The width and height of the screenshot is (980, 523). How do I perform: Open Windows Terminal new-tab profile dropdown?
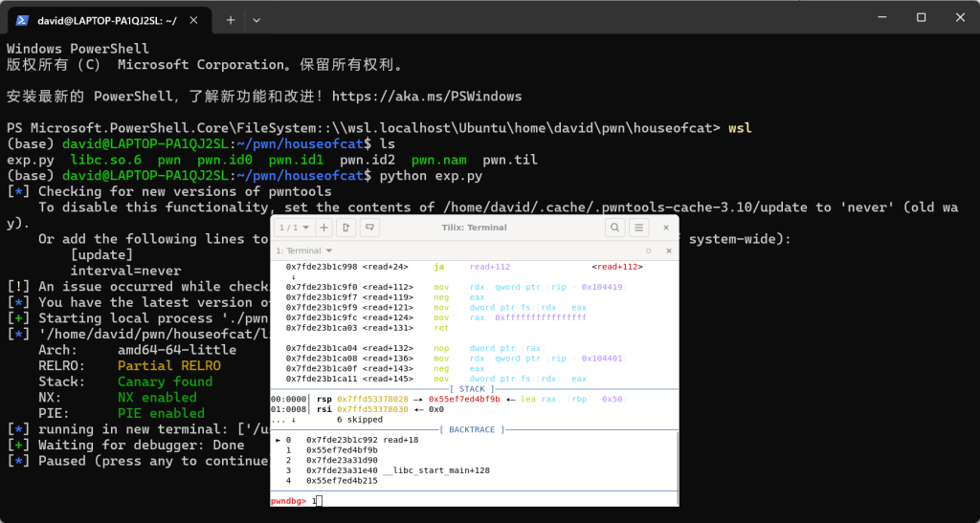(x=256, y=19)
